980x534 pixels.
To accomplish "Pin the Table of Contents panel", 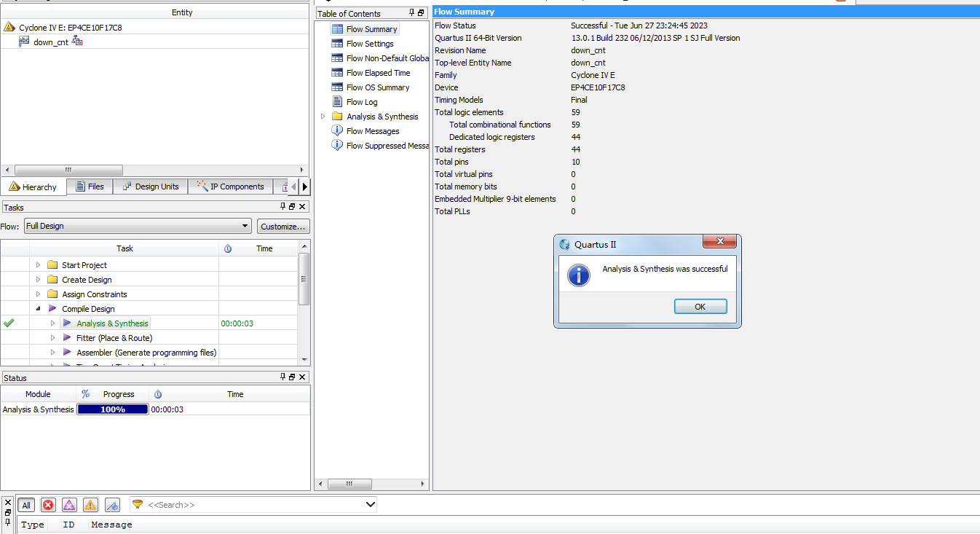I will 412,13.
